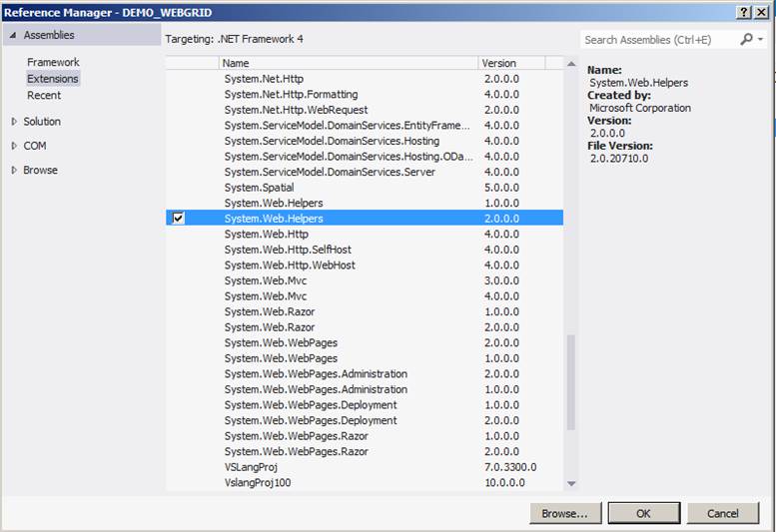
Task: Select System.Net.Http 2.0.0.0 row
Action: [x=365, y=79]
